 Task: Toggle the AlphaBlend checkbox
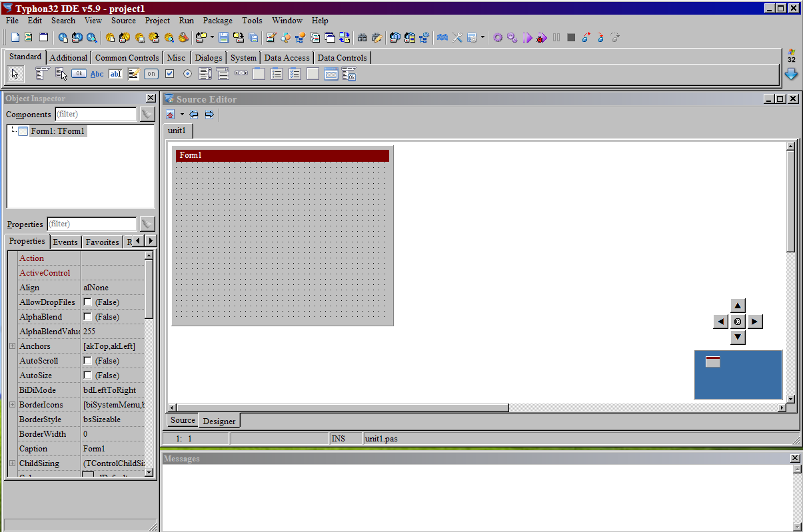click(87, 317)
